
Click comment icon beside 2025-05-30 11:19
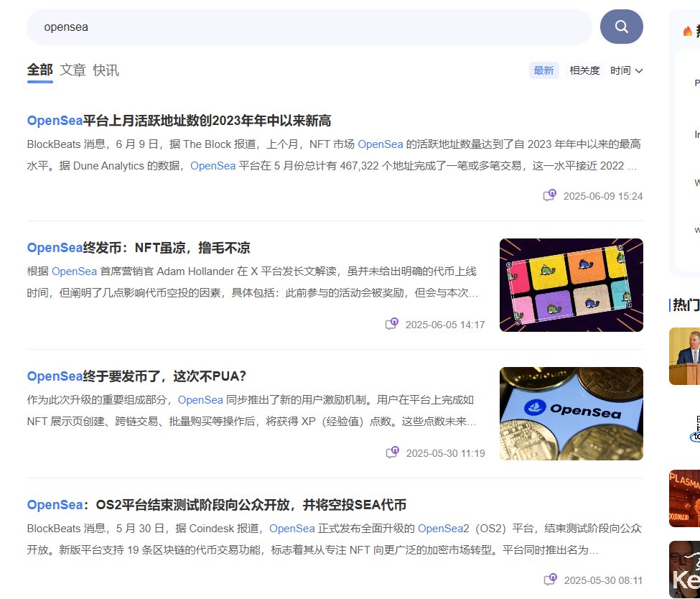(x=393, y=452)
